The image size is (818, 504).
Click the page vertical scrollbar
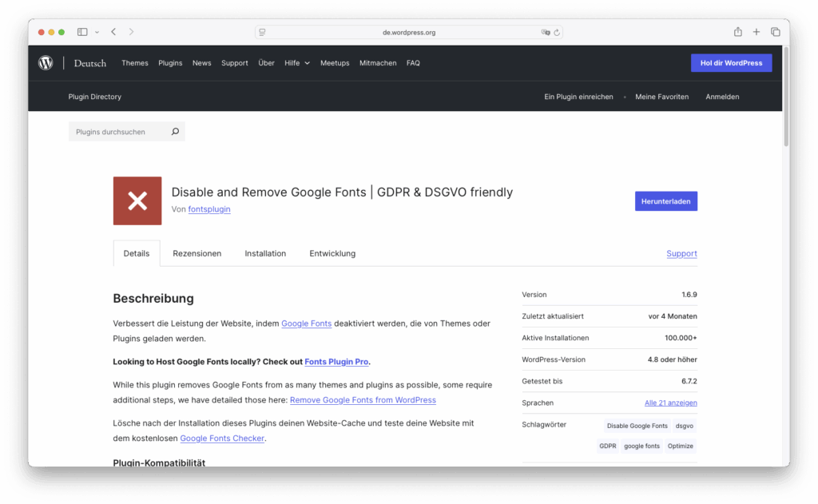[x=786, y=97]
